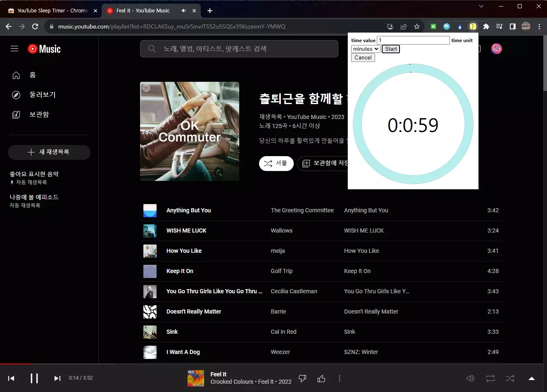Expand the player to full screen view
The image size is (547, 392).
point(531,378)
